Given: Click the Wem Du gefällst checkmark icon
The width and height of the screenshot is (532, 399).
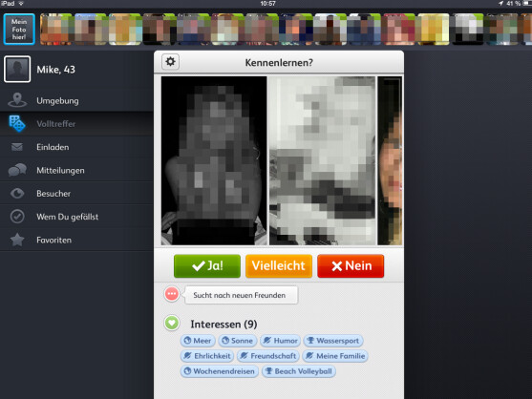Looking at the screenshot, I should [17, 217].
